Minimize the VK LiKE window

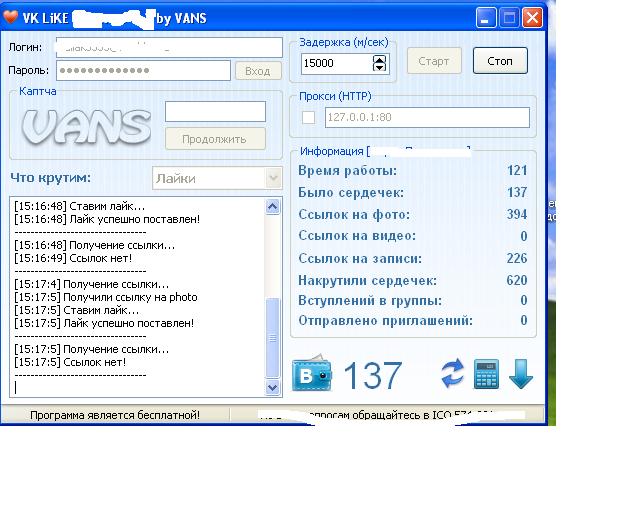click(x=486, y=18)
